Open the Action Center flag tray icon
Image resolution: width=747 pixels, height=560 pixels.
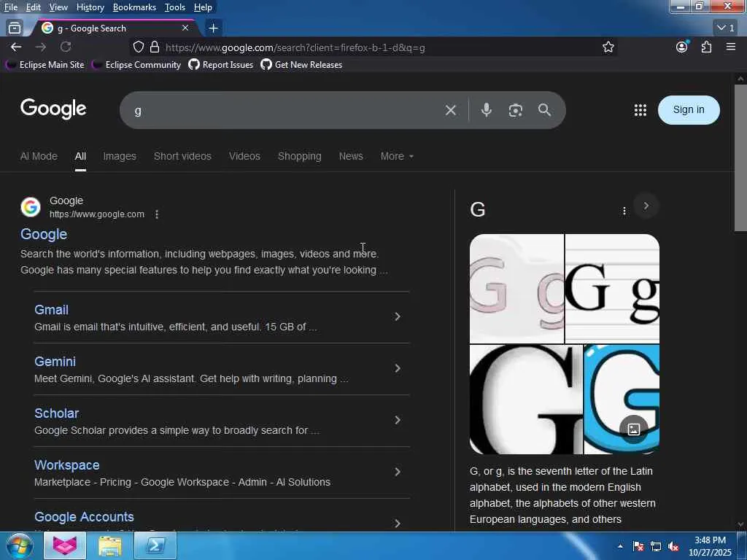point(638,546)
